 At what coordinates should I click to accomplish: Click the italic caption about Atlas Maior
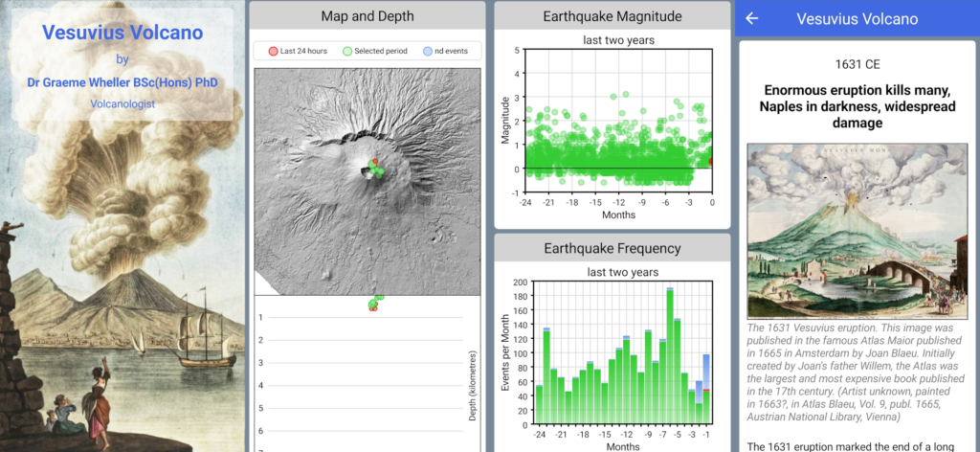click(x=857, y=374)
